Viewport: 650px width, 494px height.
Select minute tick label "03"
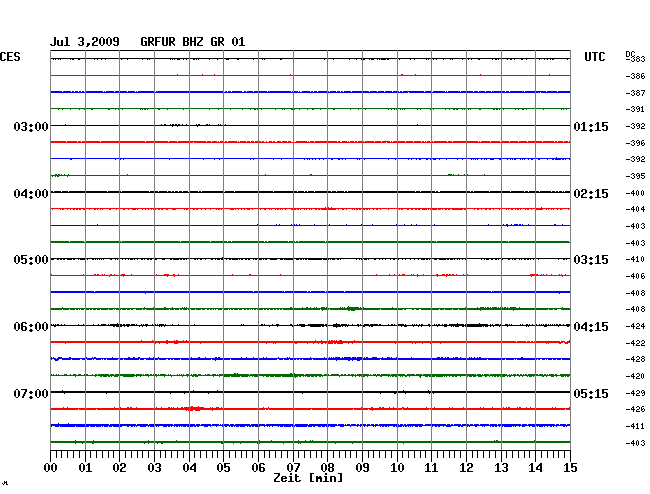coord(154,468)
